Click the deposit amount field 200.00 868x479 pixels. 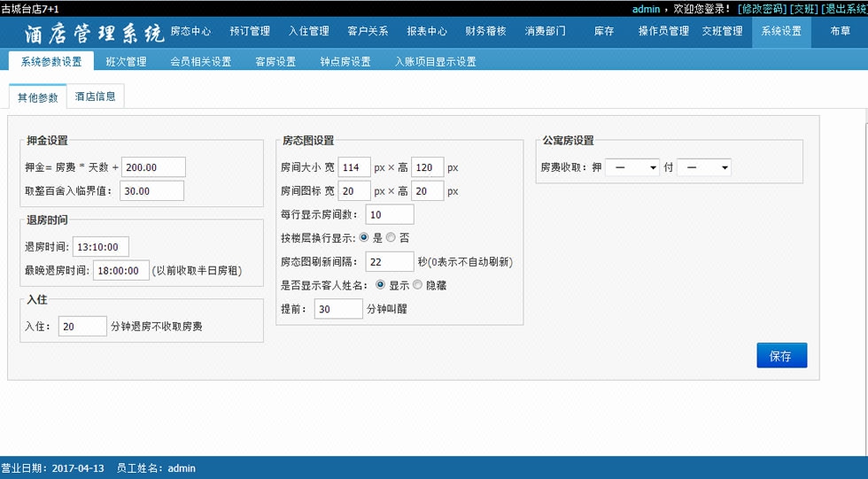(x=153, y=167)
